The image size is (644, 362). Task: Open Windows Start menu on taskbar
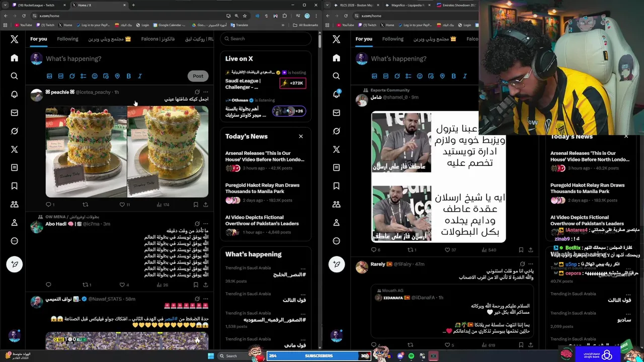(x=211, y=356)
